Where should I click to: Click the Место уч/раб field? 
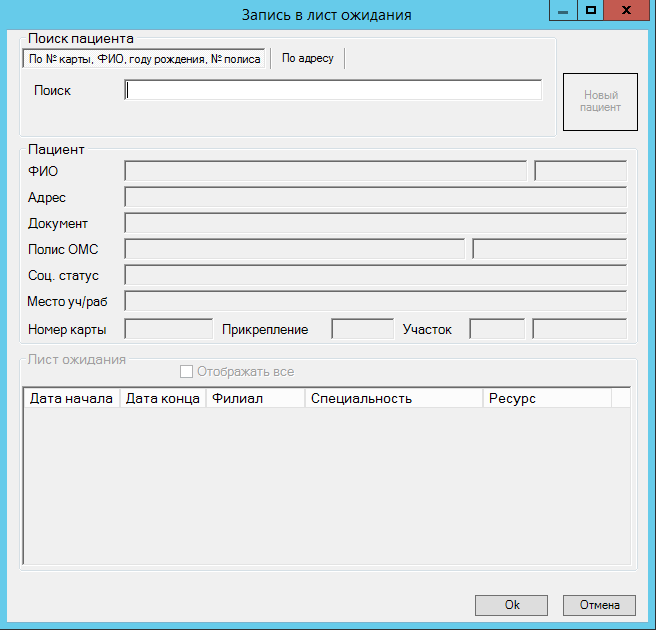[375, 301]
